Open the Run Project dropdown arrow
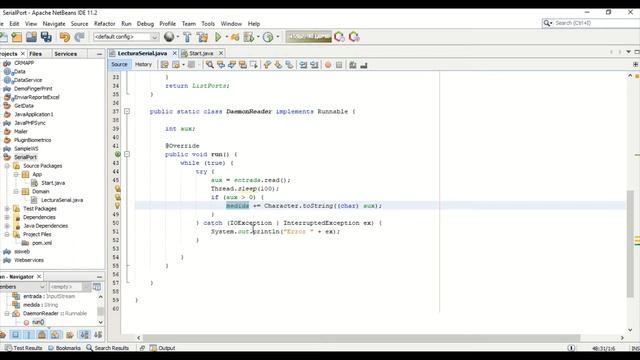 click(227, 37)
